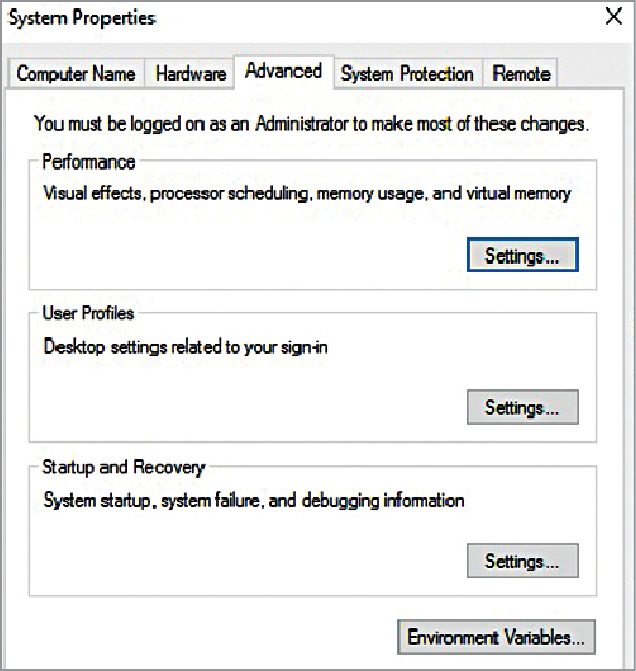Image resolution: width=636 pixels, height=671 pixels.
Task: Click the Startup and Recovery group label
Action: (x=123, y=467)
